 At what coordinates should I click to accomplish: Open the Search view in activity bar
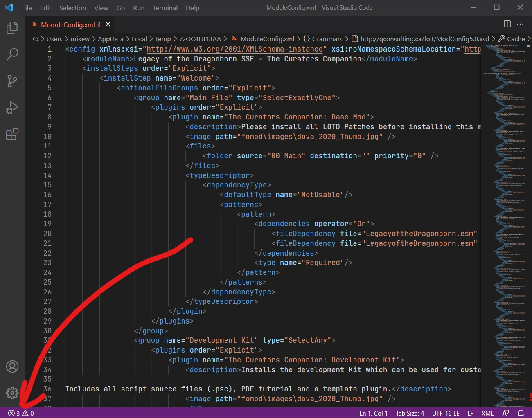[x=12, y=54]
